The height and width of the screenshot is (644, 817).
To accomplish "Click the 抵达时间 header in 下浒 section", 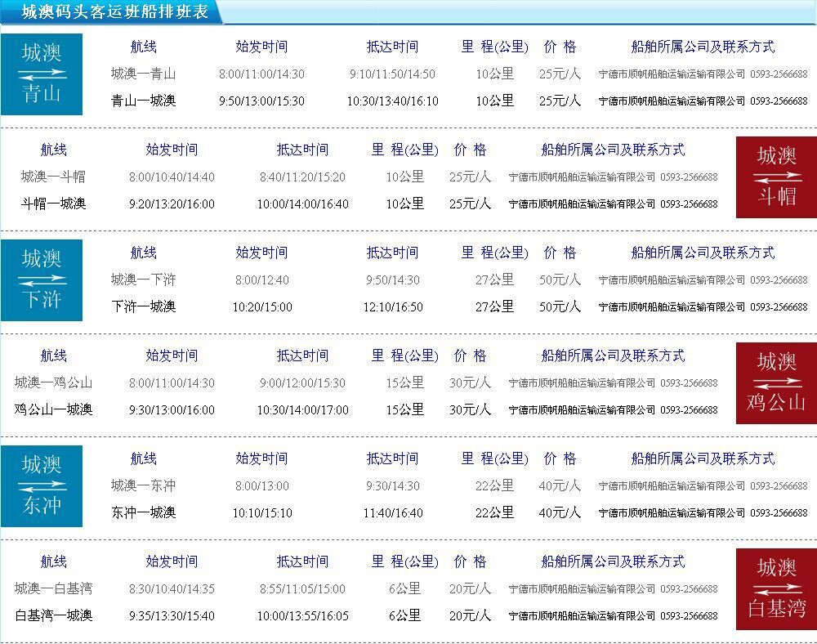I will pyautogui.click(x=392, y=253).
